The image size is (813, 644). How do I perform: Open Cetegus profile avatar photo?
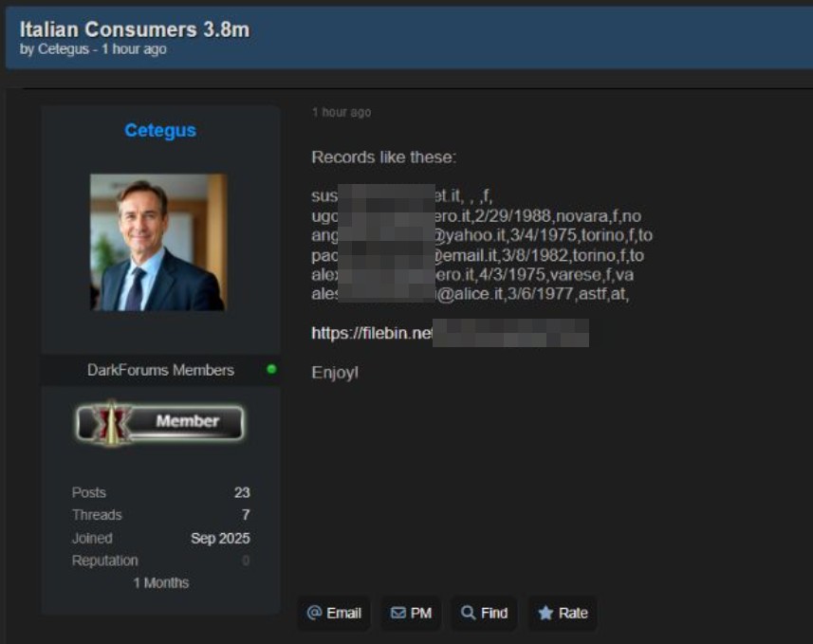(x=158, y=242)
